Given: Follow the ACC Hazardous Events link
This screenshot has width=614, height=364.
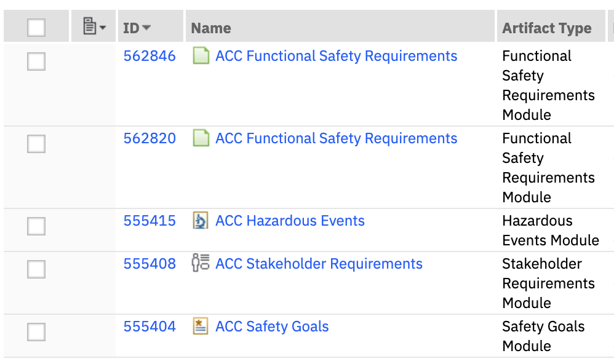Looking at the screenshot, I should point(289,221).
